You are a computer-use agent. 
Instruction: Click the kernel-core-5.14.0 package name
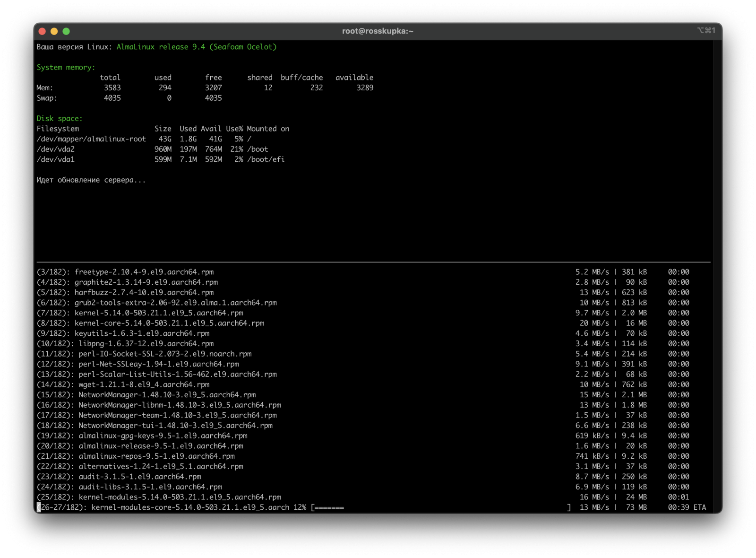[x=169, y=323]
